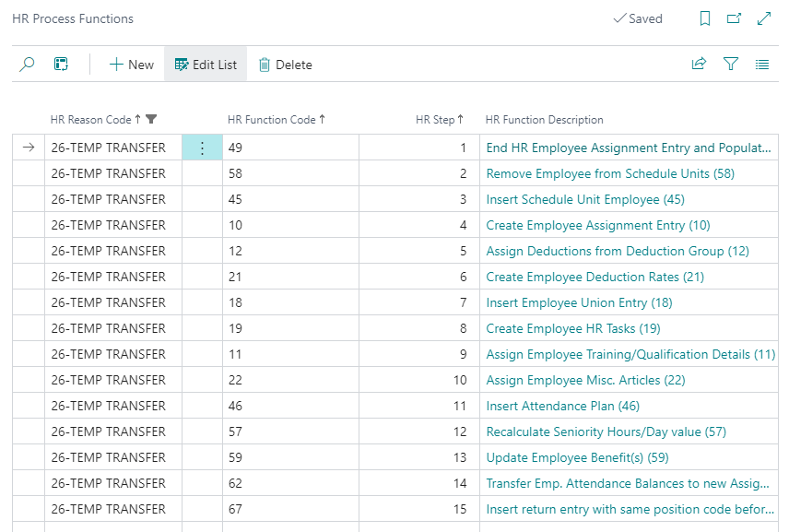Click the HR Function Description column header
This screenshot has width=789, height=532.
pos(544,120)
